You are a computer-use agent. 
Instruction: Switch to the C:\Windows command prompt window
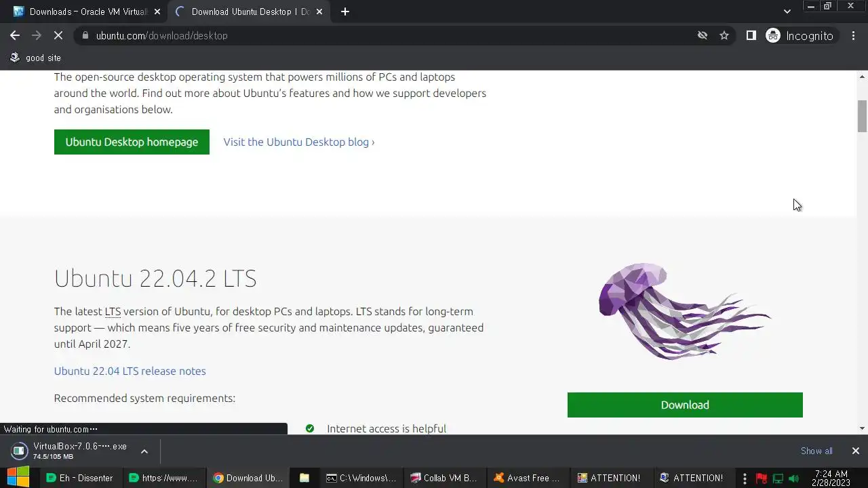[361, 478]
